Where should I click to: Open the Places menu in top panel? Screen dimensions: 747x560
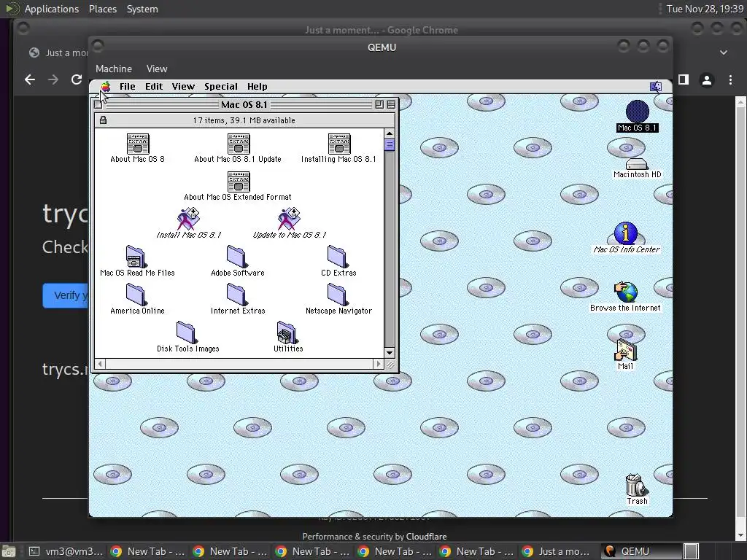tap(103, 9)
